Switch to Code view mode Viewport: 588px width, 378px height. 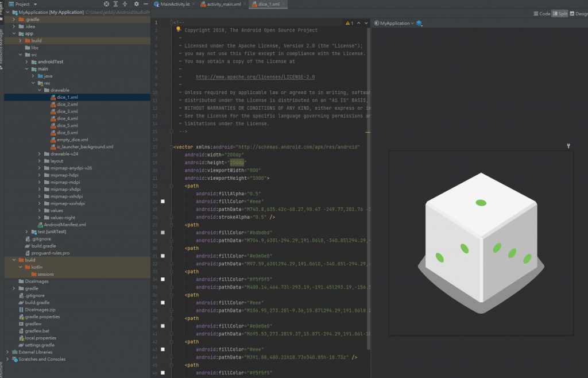(x=541, y=14)
